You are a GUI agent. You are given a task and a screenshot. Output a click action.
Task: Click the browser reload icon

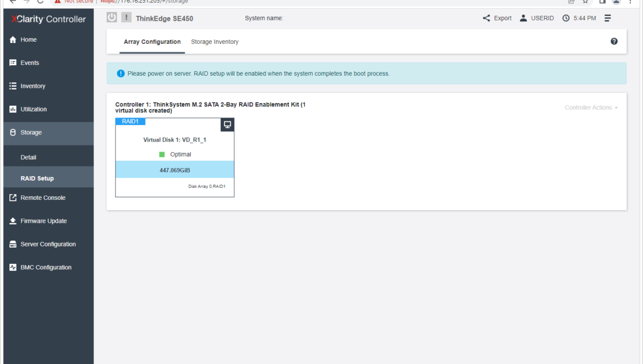click(x=40, y=2)
